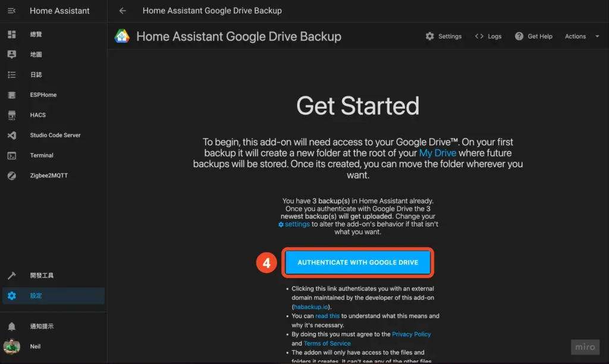Screen dimensions: 609x364
Task: Open Studio Code Server in the sidebar
Action: coord(55,135)
